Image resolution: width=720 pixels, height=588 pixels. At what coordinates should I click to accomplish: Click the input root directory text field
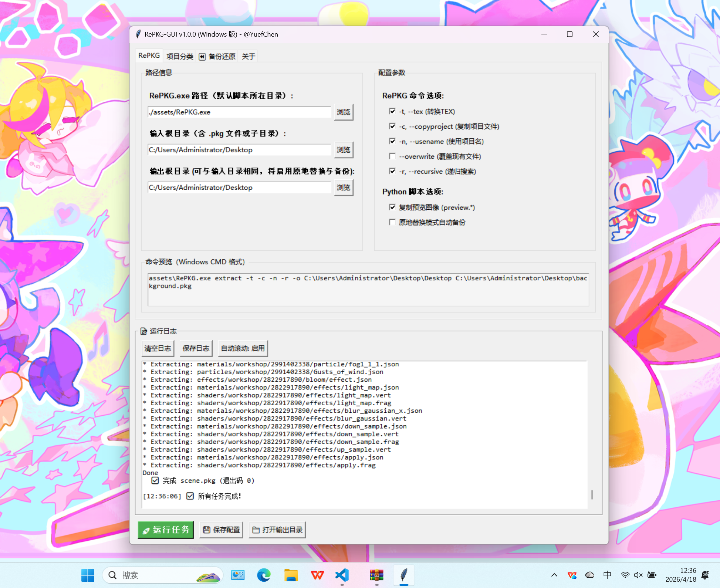point(239,150)
